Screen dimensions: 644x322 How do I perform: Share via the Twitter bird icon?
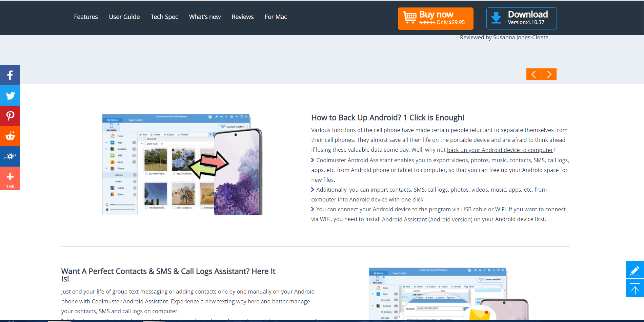[10, 95]
